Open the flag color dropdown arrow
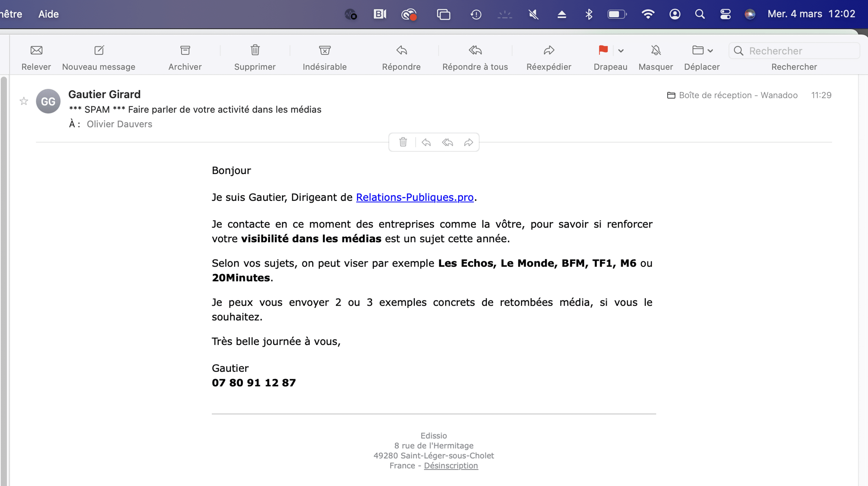This screenshot has height=486, width=868. [621, 51]
